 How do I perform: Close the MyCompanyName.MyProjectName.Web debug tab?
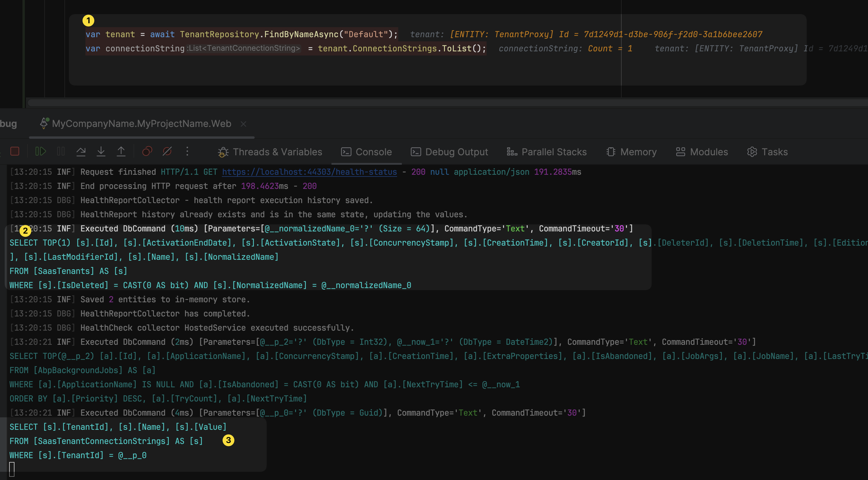(x=243, y=124)
